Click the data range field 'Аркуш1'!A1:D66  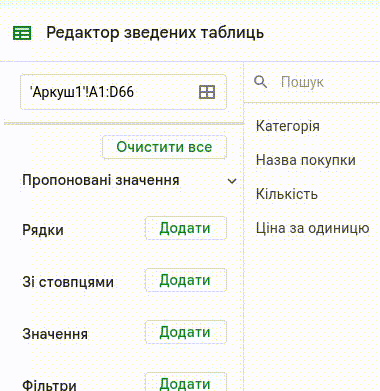[x=123, y=92]
